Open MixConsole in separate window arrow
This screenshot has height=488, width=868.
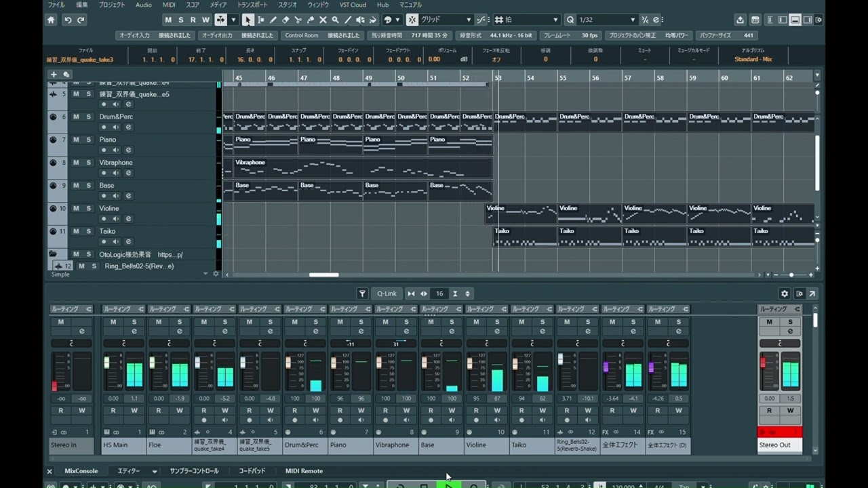point(812,293)
